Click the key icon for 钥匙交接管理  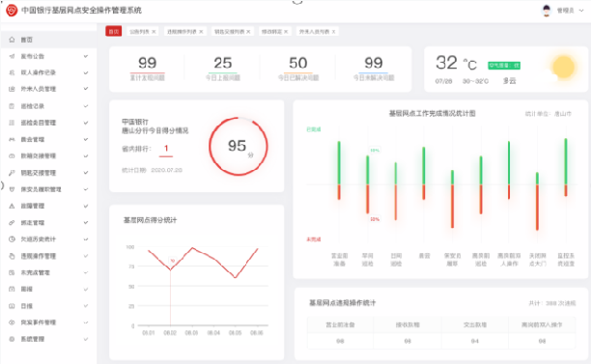(12, 173)
